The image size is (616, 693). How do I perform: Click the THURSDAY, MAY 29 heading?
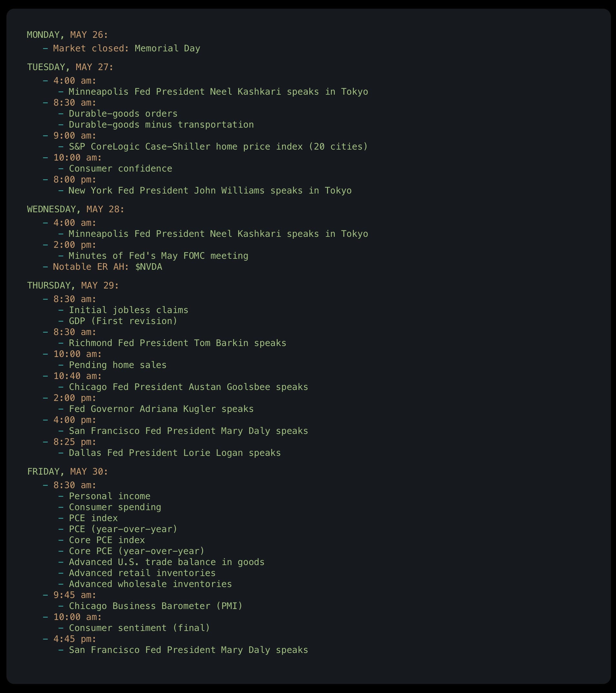click(x=73, y=286)
